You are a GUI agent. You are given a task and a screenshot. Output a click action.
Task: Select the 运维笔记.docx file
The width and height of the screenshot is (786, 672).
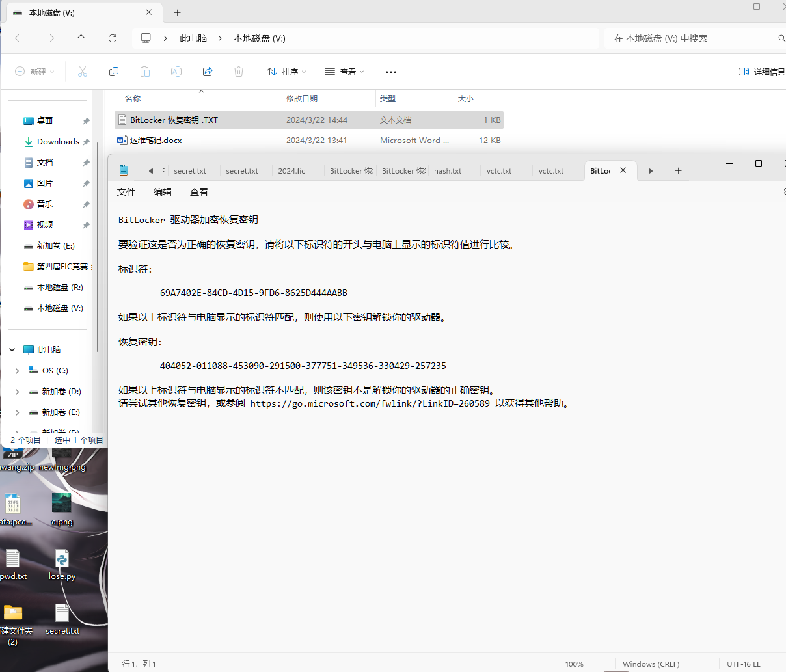(309, 140)
